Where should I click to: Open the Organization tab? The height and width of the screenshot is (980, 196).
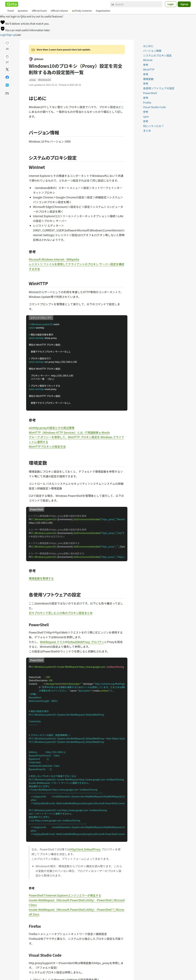coord(103,11)
